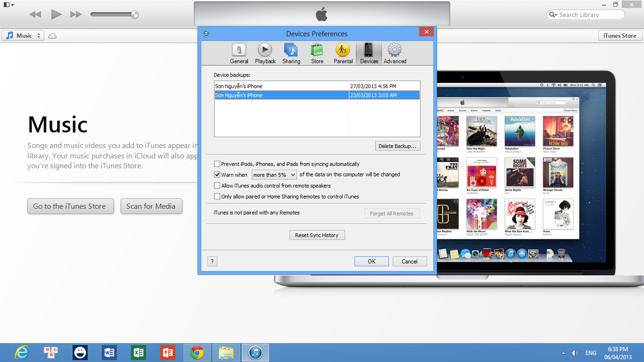644x362 pixels.
Task: Open Word from the taskbar
Action: (109, 352)
